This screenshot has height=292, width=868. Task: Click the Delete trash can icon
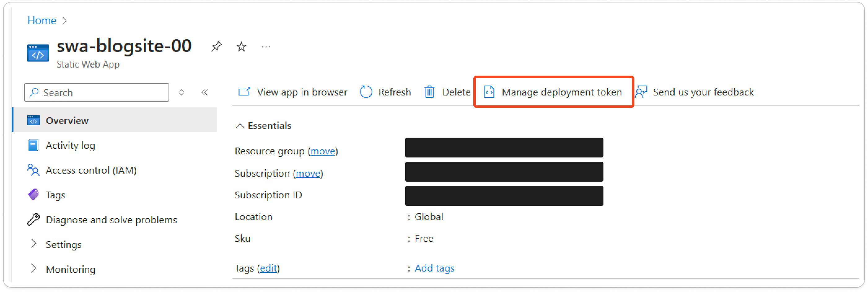coord(429,92)
